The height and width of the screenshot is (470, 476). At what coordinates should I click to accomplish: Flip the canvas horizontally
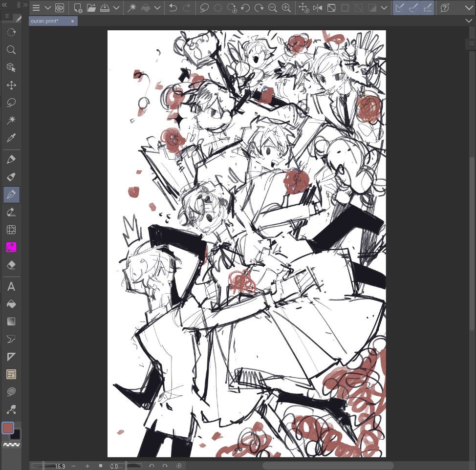click(x=318, y=8)
